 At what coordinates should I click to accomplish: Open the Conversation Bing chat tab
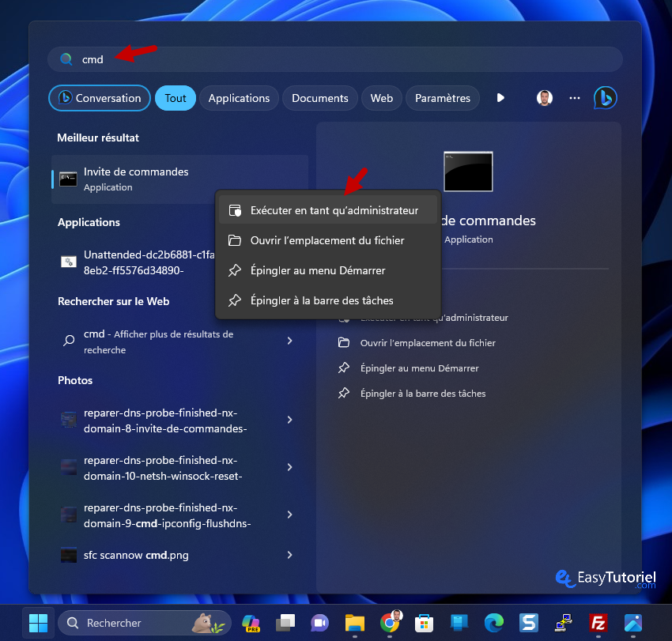coord(100,98)
